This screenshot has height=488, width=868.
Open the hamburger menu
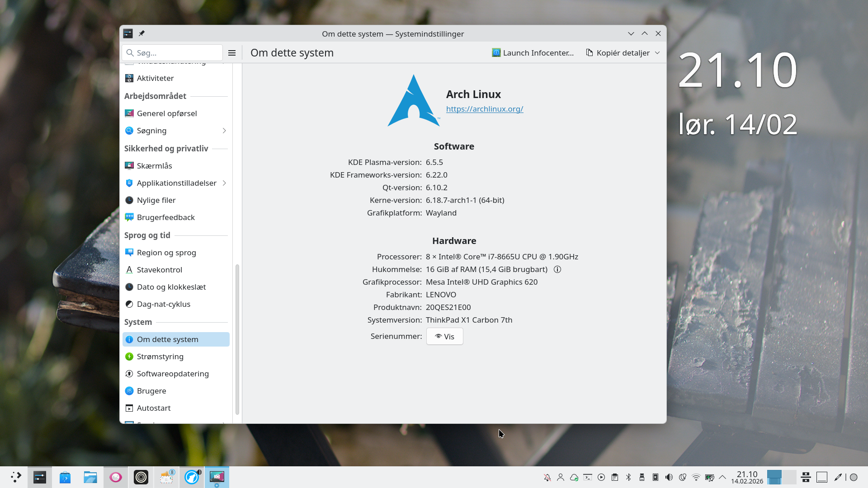(x=232, y=53)
